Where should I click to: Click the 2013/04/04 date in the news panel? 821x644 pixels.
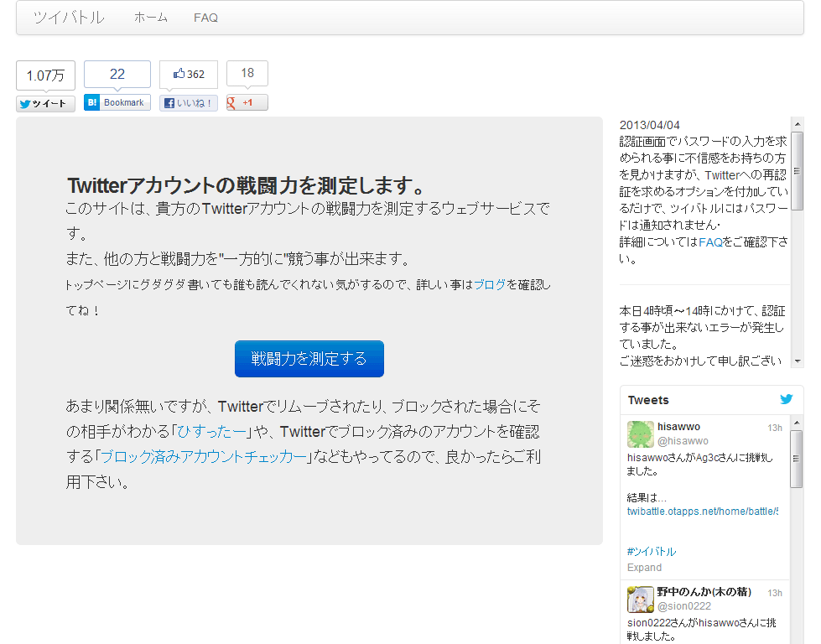[650, 125]
